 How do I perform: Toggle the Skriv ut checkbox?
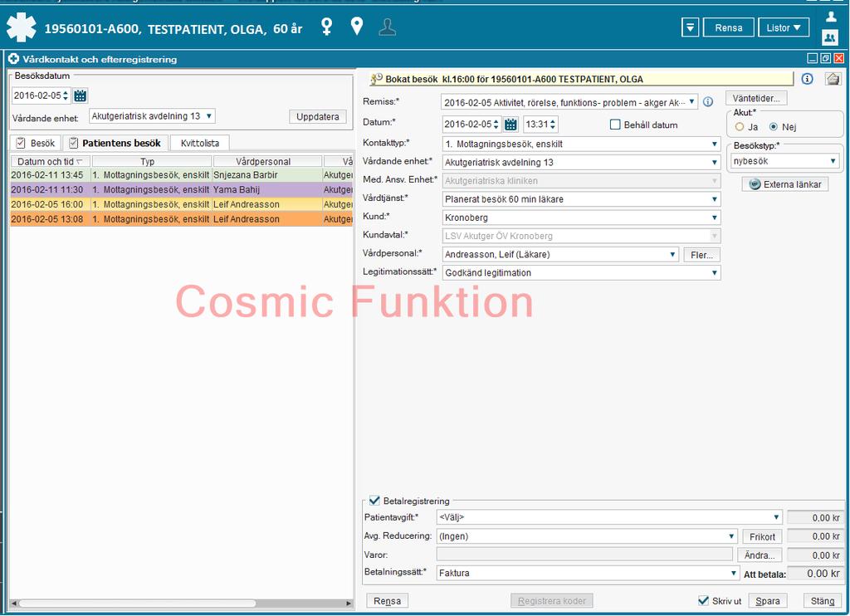pyautogui.click(x=703, y=600)
